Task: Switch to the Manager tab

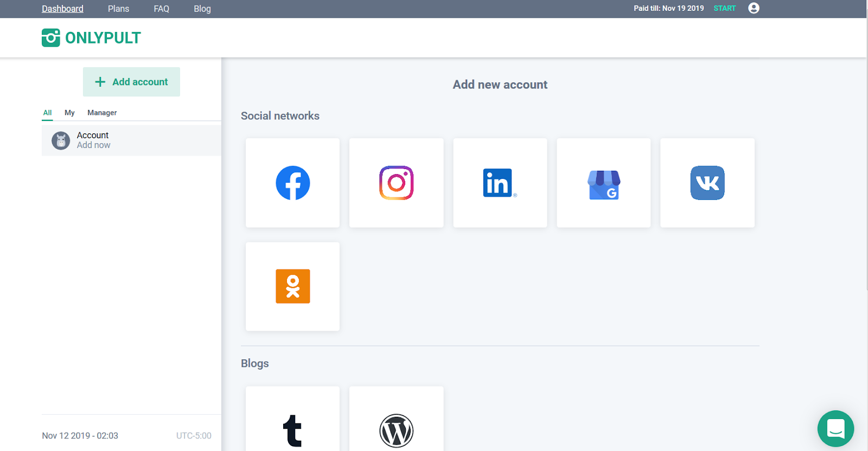Action: [x=102, y=113]
